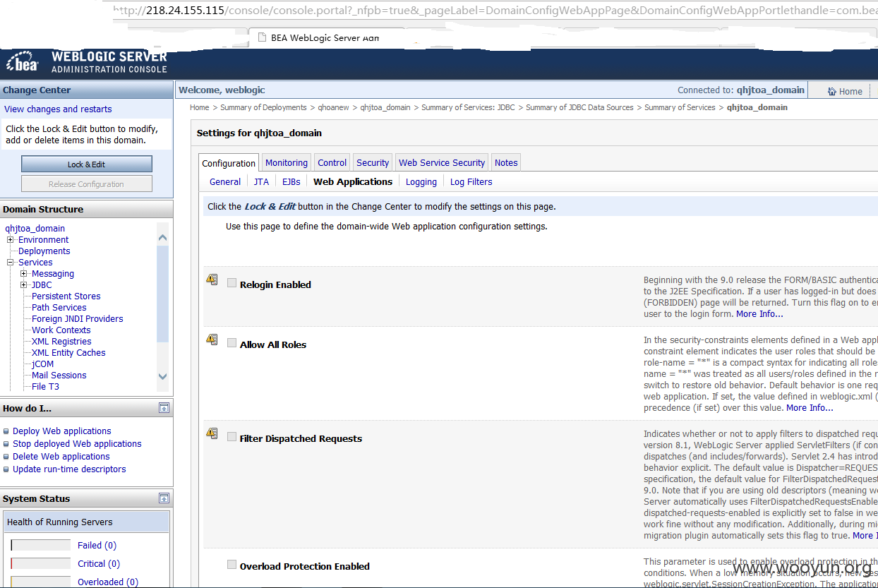Click Failed (0) server status link
Screen dimensions: 878x588
[97, 545]
